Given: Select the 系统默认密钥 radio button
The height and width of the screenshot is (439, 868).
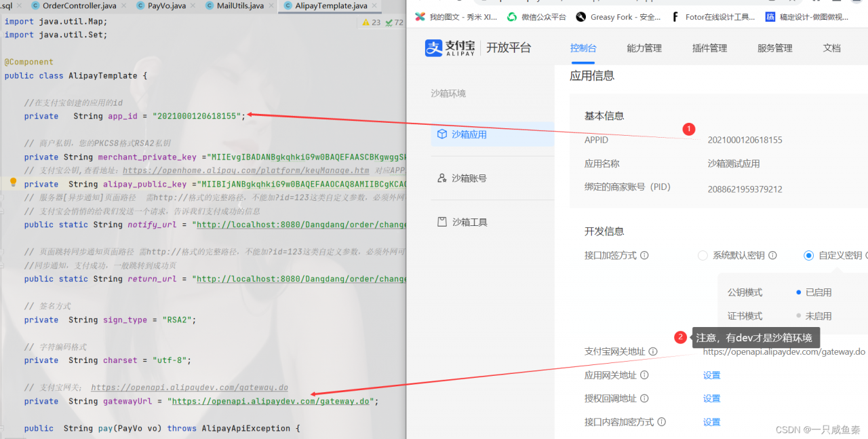Looking at the screenshot, I should click(703, 256).
